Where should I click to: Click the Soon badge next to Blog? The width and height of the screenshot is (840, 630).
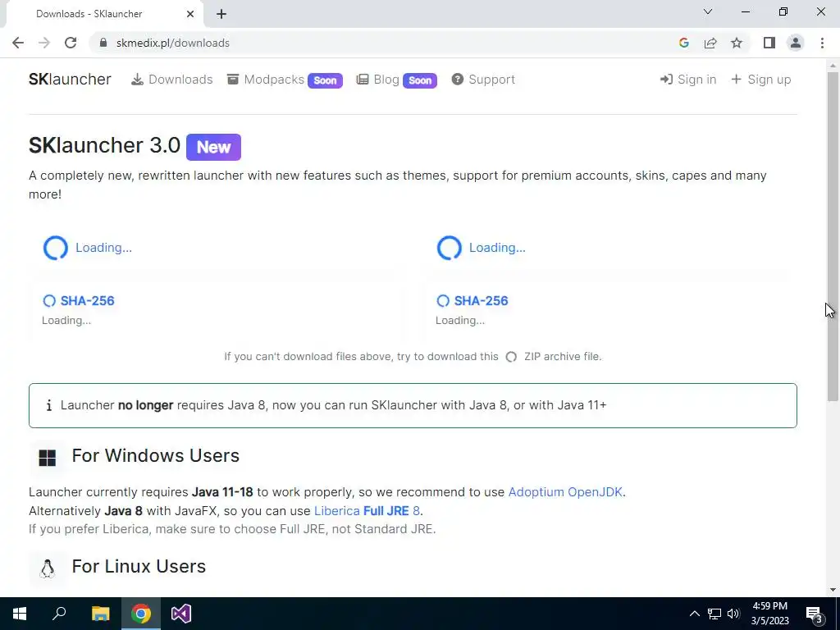419,80
